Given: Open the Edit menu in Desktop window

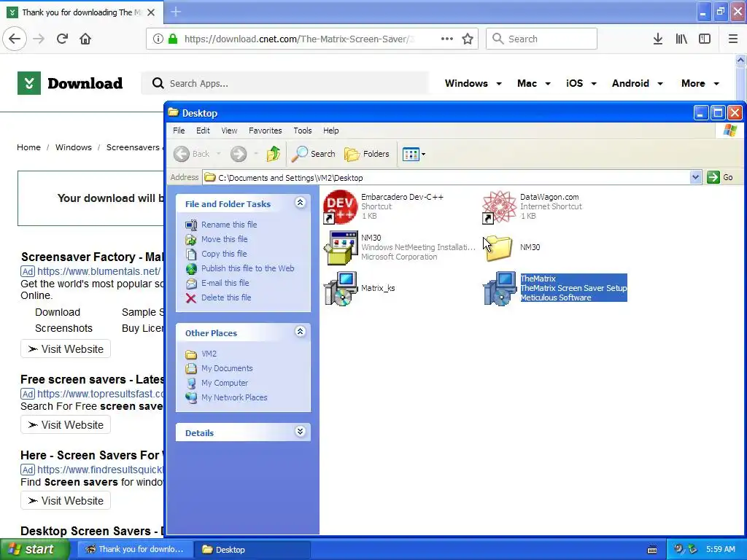Looking at the screenshot, I should 203,131.
